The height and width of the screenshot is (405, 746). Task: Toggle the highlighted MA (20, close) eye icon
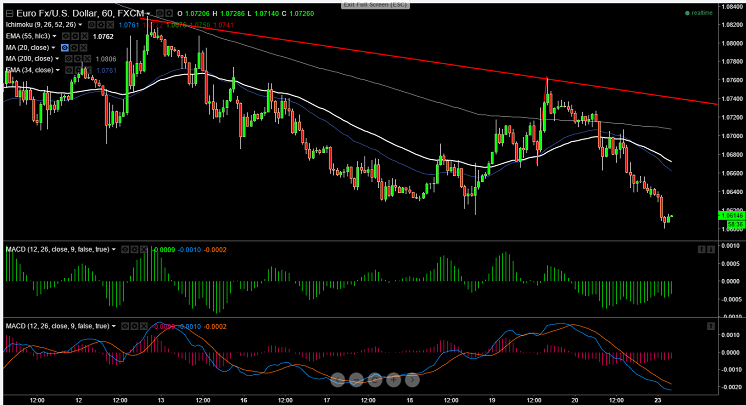[65, 48]
